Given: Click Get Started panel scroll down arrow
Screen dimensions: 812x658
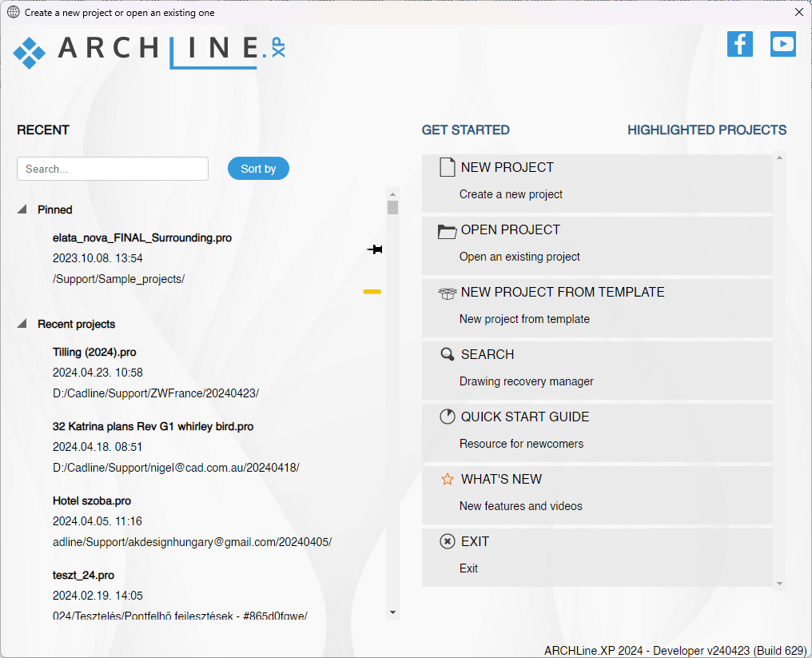Looking at the screenshot, I should click(x=779, y=584).
